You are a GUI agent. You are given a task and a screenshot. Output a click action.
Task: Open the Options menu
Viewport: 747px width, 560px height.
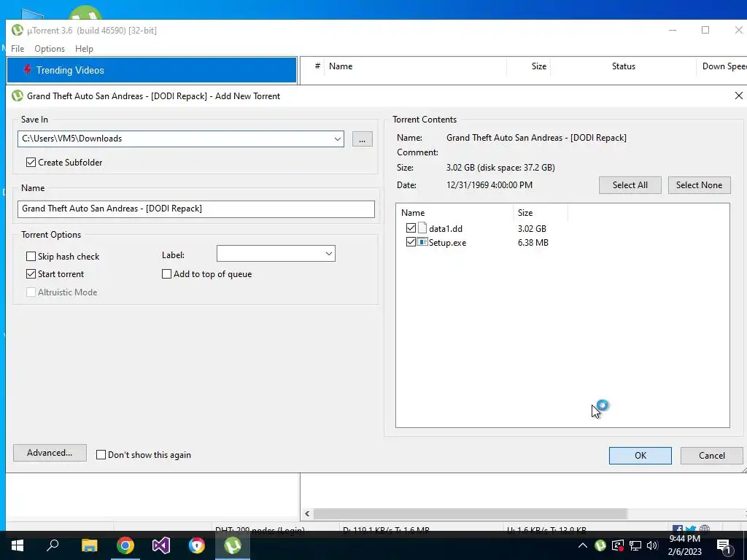tap(50, 49)
